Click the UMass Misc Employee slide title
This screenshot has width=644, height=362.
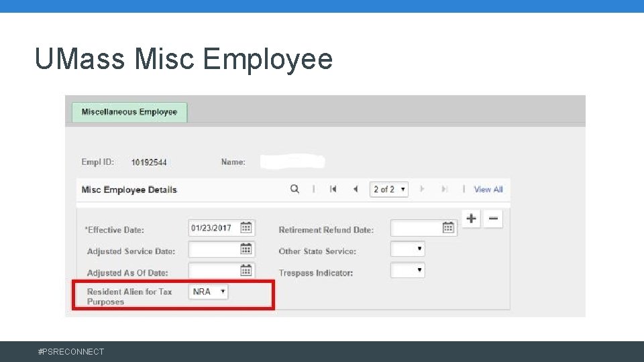[184, 59]
